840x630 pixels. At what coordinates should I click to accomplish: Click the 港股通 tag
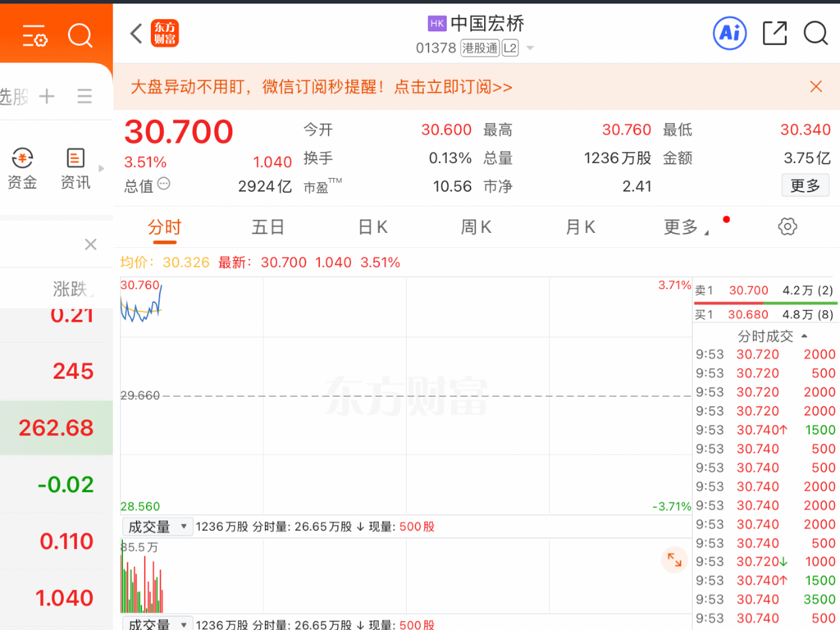[480, 48]
